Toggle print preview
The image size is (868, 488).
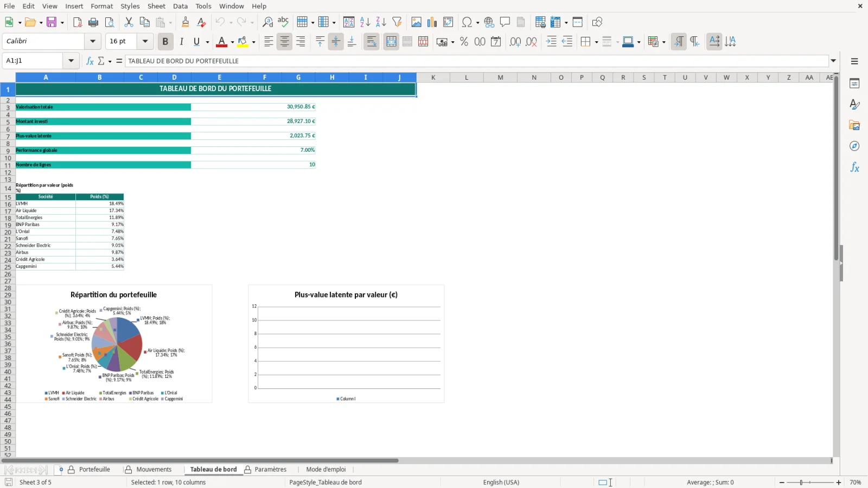point(110,22)
